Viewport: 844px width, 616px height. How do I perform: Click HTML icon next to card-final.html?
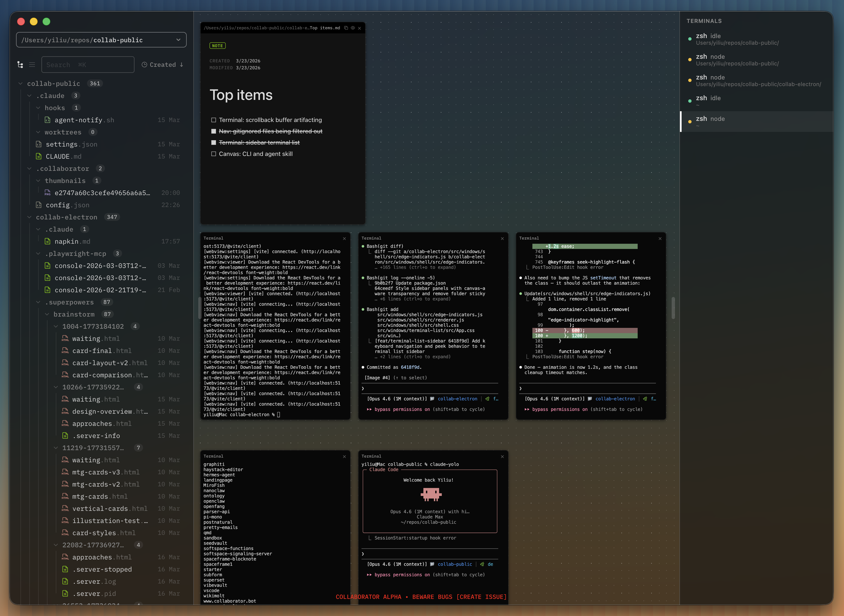[65, 351]
